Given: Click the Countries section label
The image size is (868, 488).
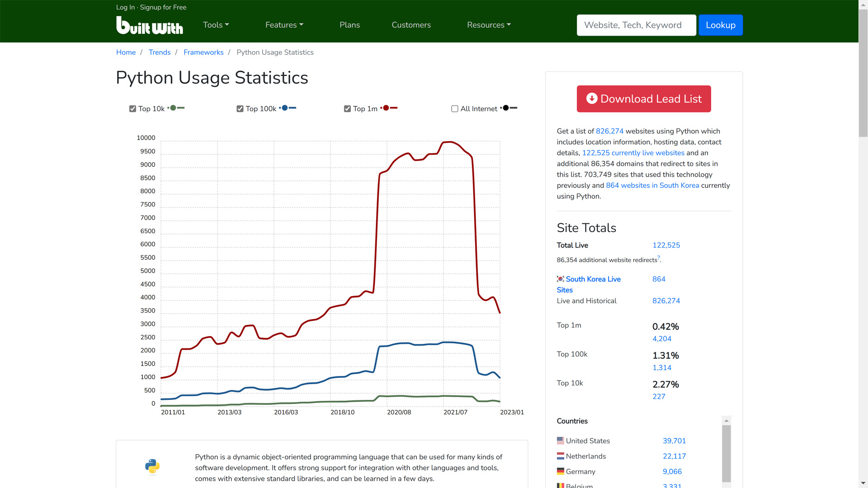Looking at the screenshot, I should [x=572, y=421].
